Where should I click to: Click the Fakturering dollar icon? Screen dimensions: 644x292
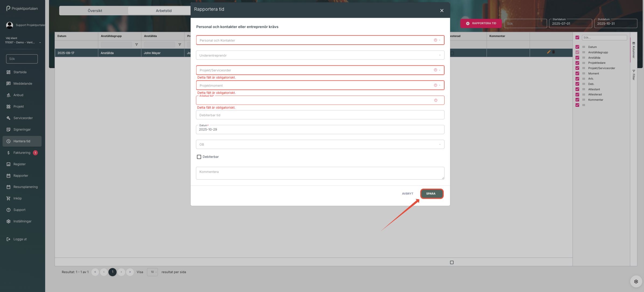click(8, 153)
